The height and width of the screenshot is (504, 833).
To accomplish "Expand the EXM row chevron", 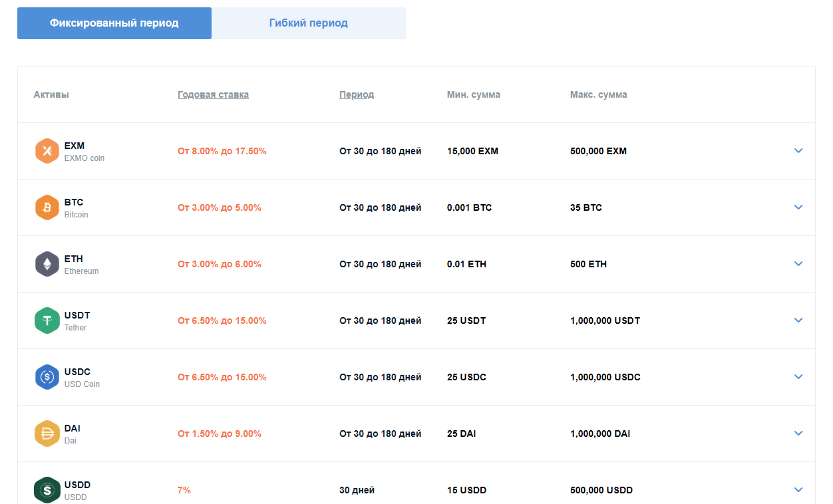I will [x=798, y=151].
